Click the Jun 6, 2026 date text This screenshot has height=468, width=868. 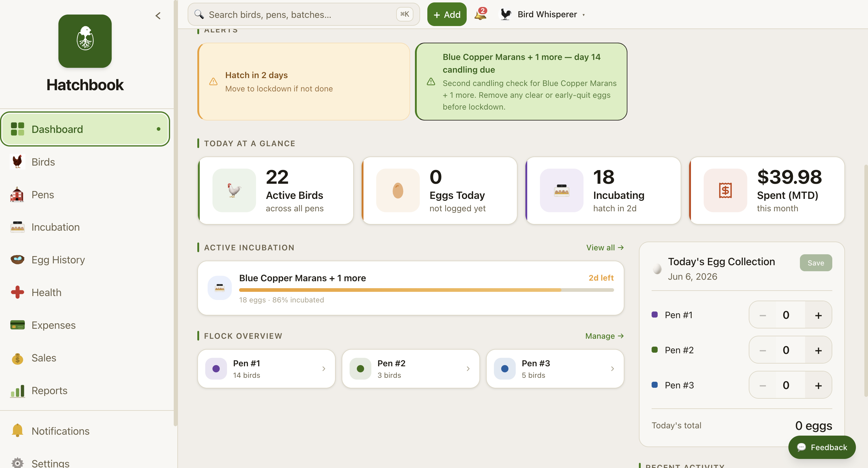pyautogui.click(x=692, y=277)
